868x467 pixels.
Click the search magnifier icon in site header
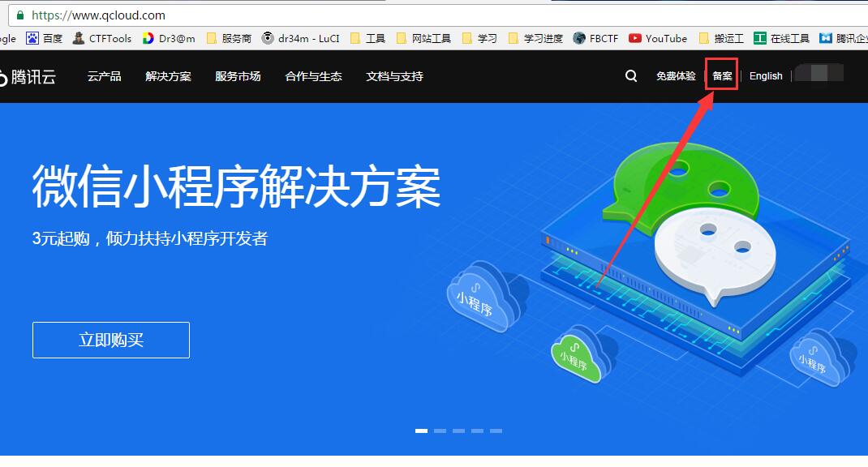coord(631,75)
